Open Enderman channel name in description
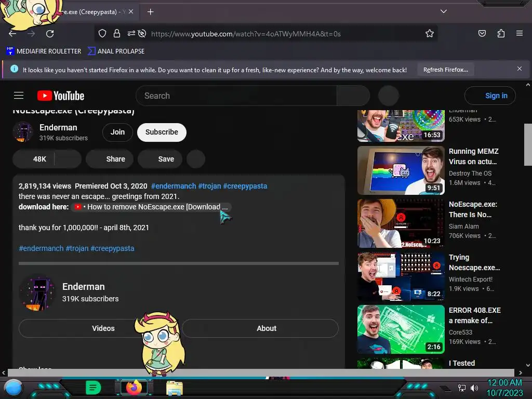This screenshot has width=532, height=399. [x=84, y=287]
